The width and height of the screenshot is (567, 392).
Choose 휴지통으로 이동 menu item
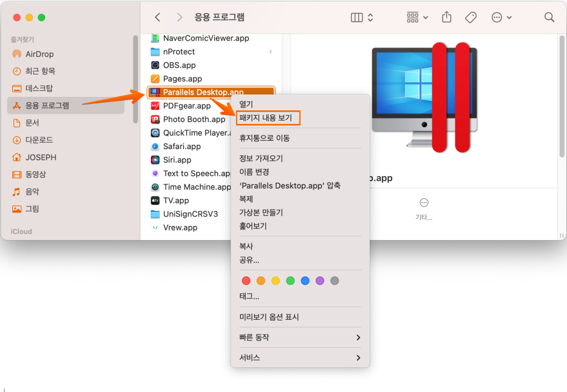tap(300, 138)
